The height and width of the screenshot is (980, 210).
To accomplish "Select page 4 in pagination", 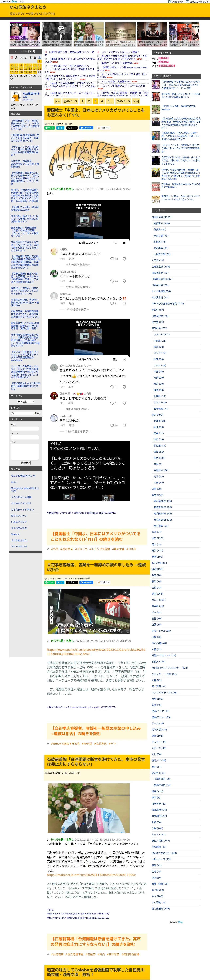I will tap(102, 101).
